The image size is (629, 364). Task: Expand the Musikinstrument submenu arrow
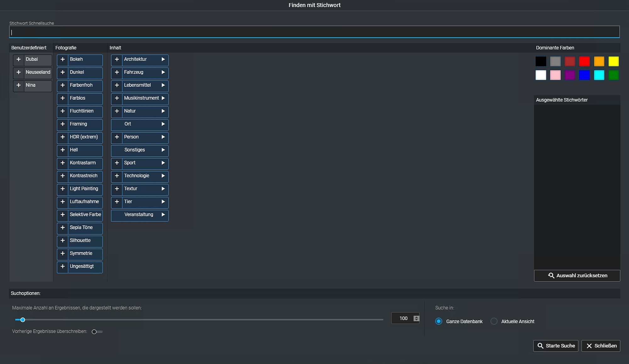click(x=163, y=98)
